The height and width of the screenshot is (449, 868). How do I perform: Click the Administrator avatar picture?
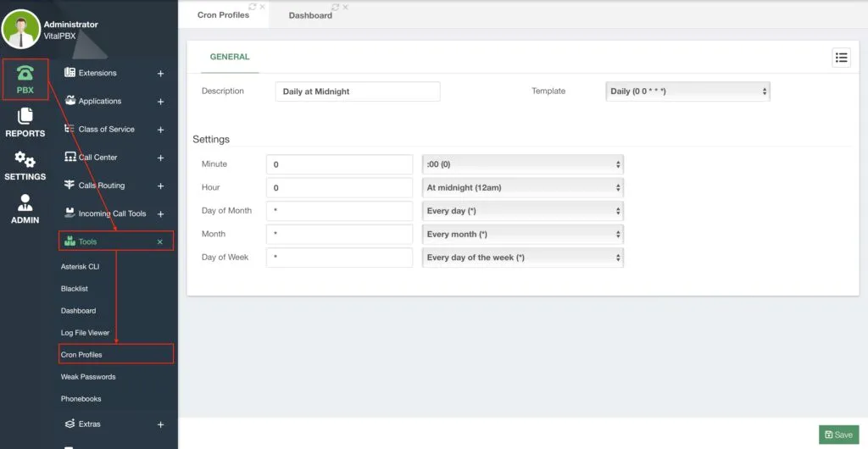click(21, 29)
